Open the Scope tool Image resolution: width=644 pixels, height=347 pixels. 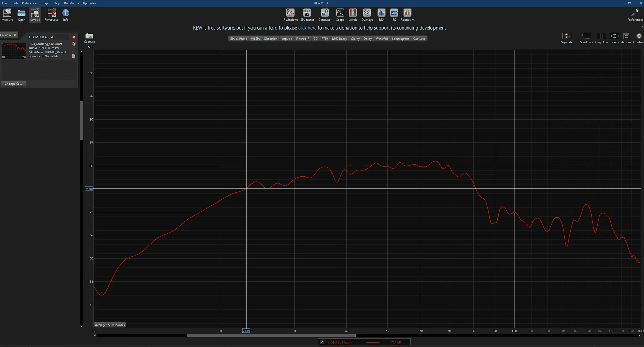(x=340, y=15)
